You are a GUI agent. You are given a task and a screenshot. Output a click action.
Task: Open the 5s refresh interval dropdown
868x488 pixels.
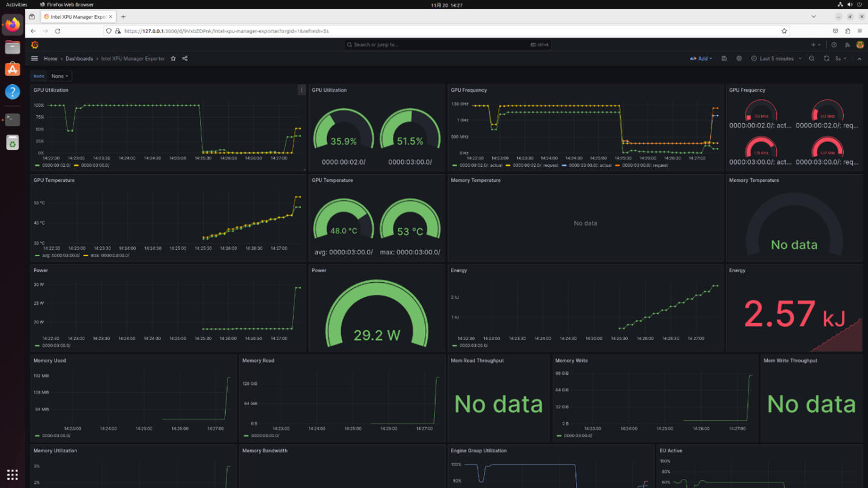[x=841, y=59]
